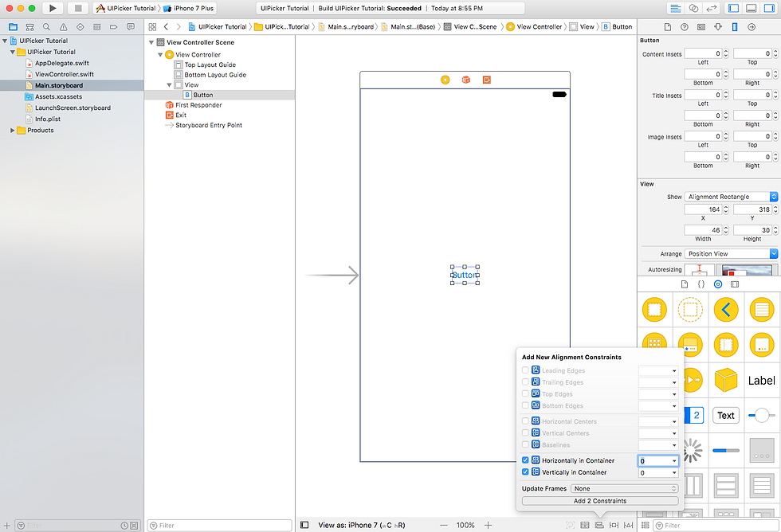
Task: Click Add 2 Constraints
Action: point(600,501)
